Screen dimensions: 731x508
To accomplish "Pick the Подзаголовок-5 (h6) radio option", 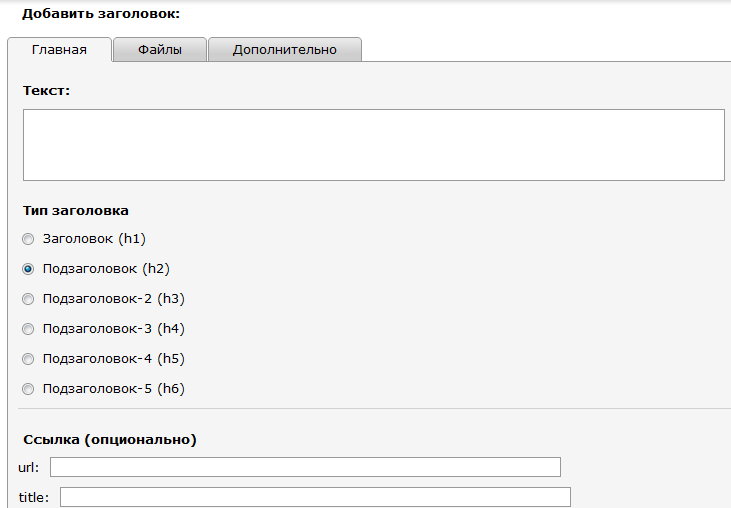I will pyautogui.click(x=28, y=389).
